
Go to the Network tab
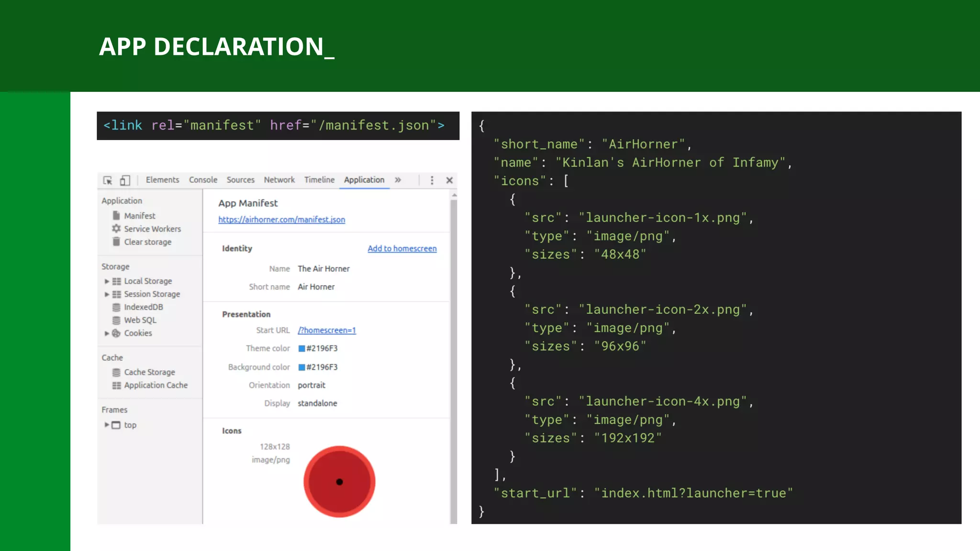click(x=279, y=180)
